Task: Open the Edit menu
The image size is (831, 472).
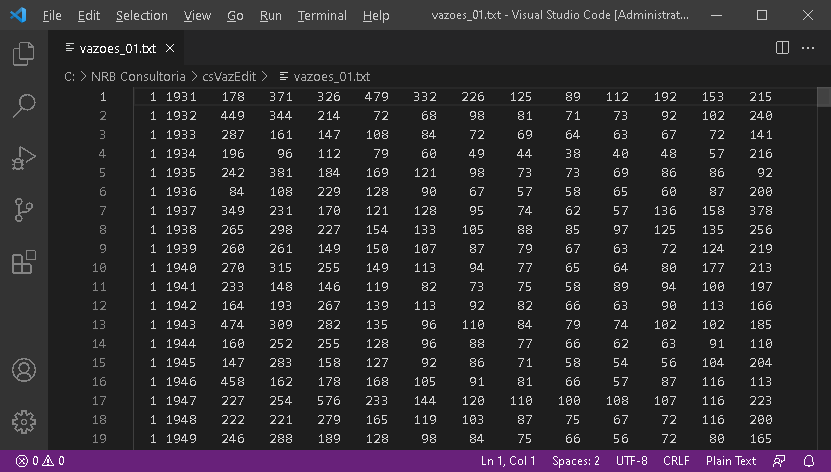Action: tap(89, 15)
